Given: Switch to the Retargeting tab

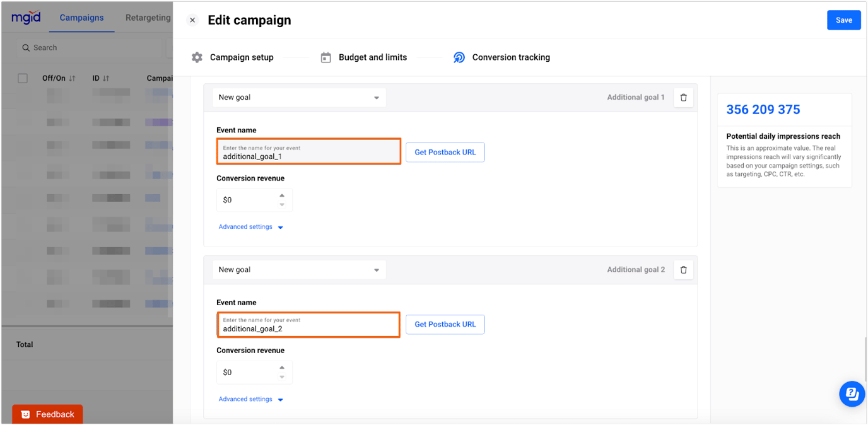Looking at the screenshot, I should coord(147,17).
